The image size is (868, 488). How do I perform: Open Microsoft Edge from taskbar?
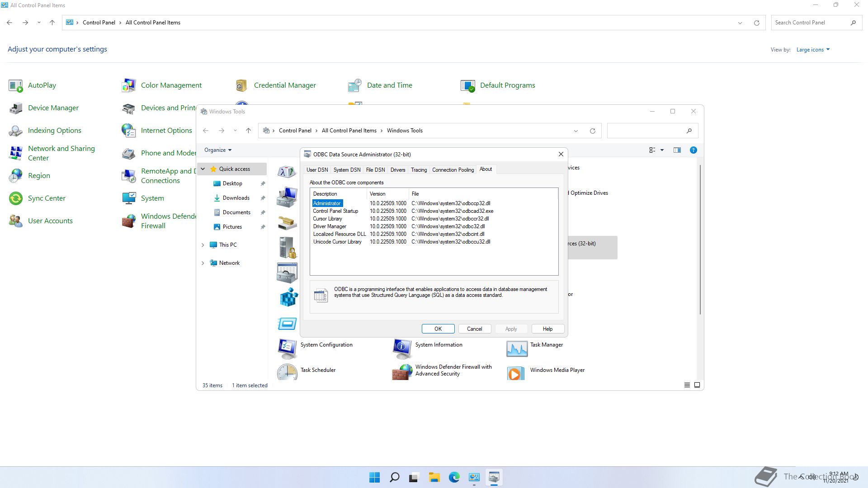[x=454, y=477]
